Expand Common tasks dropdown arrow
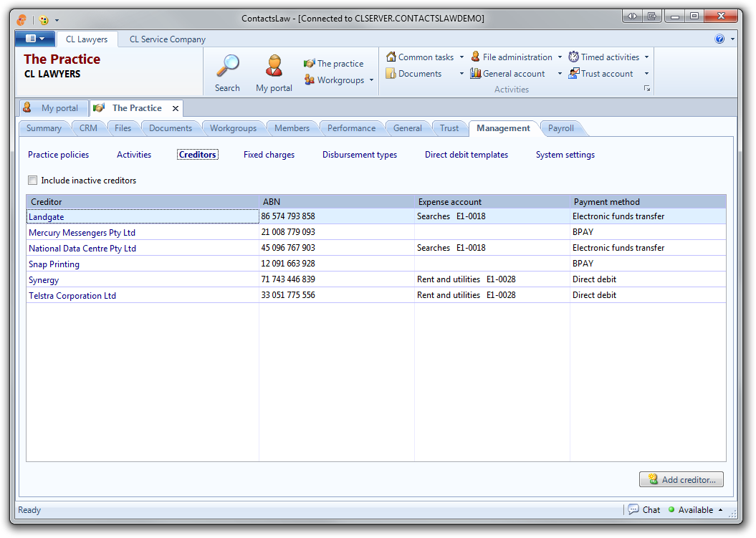This screenshot has width=756, height=538. tap(461, 57)
